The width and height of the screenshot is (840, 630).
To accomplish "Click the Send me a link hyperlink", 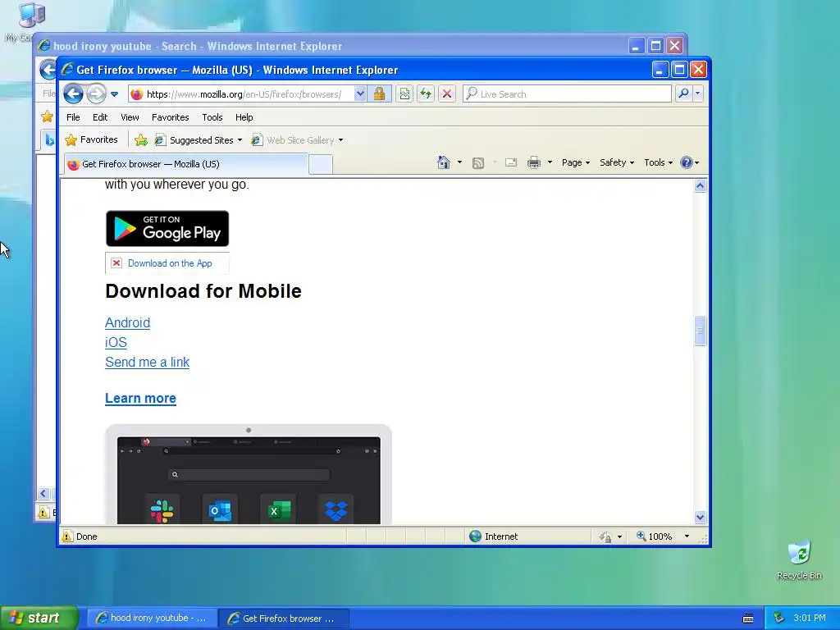I will [x=148, y=362].
